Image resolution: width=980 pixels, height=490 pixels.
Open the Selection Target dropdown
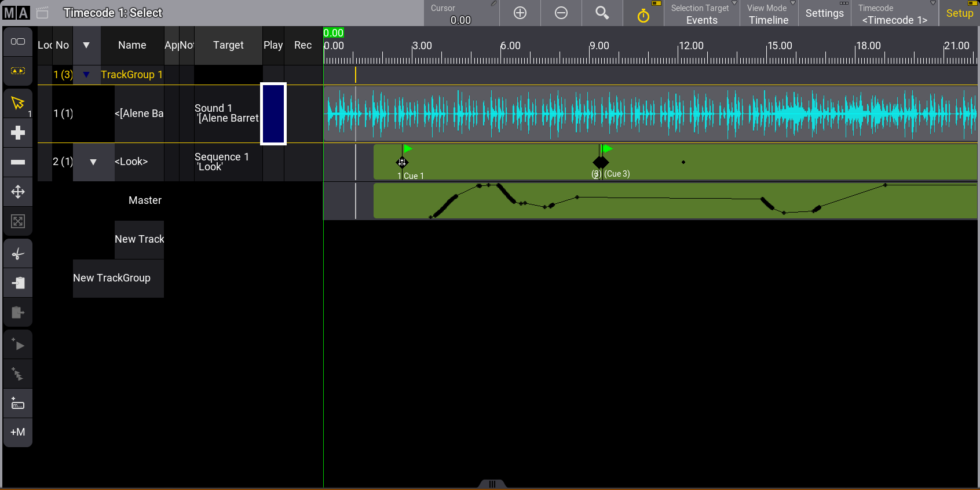(701, 14)
